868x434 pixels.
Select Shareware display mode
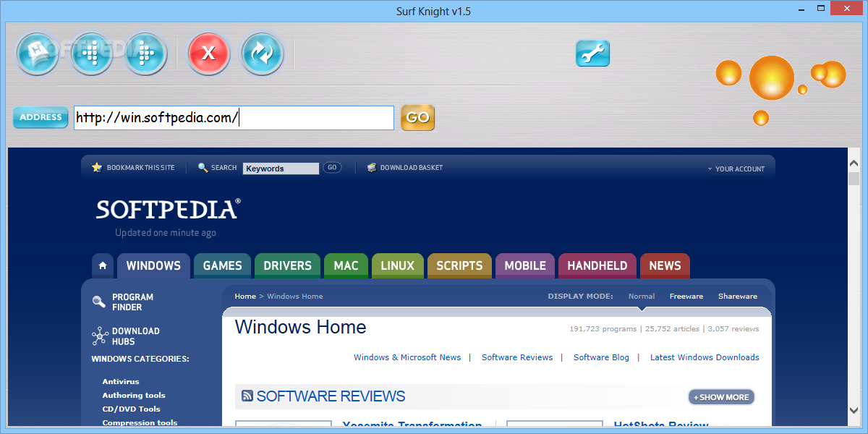738,296
